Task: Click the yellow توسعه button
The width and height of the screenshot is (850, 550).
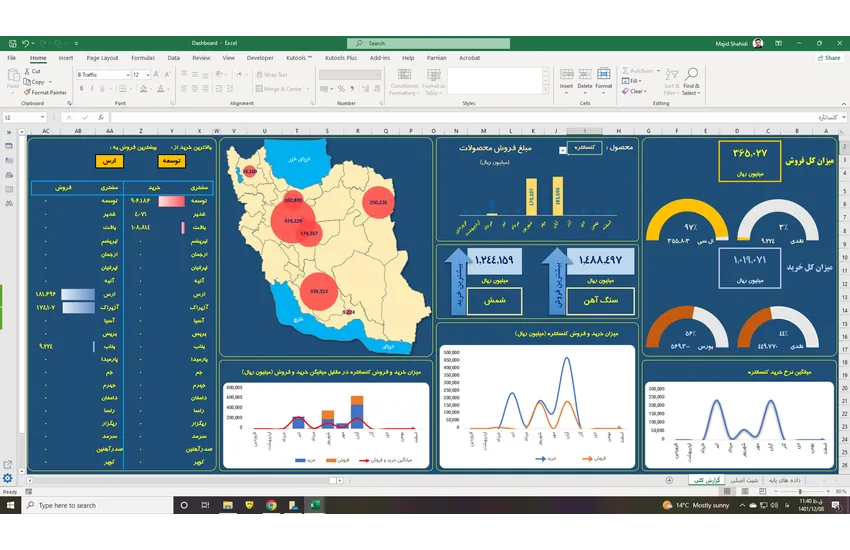Action: tap(171, 161)
